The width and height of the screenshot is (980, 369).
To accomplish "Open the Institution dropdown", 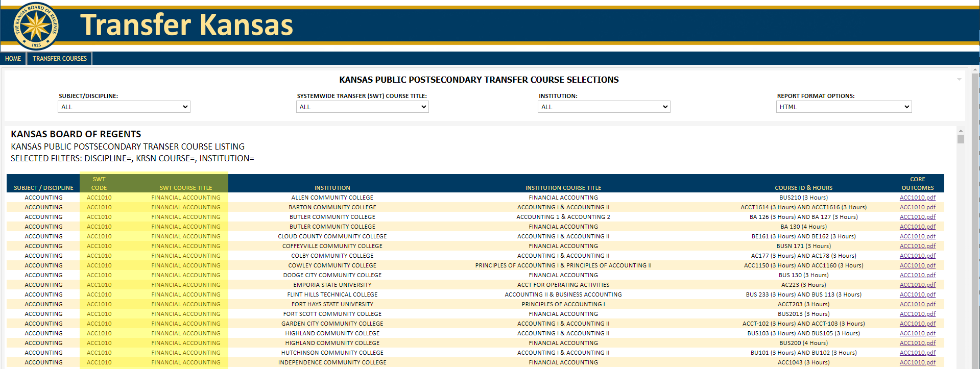I will 604,107.
